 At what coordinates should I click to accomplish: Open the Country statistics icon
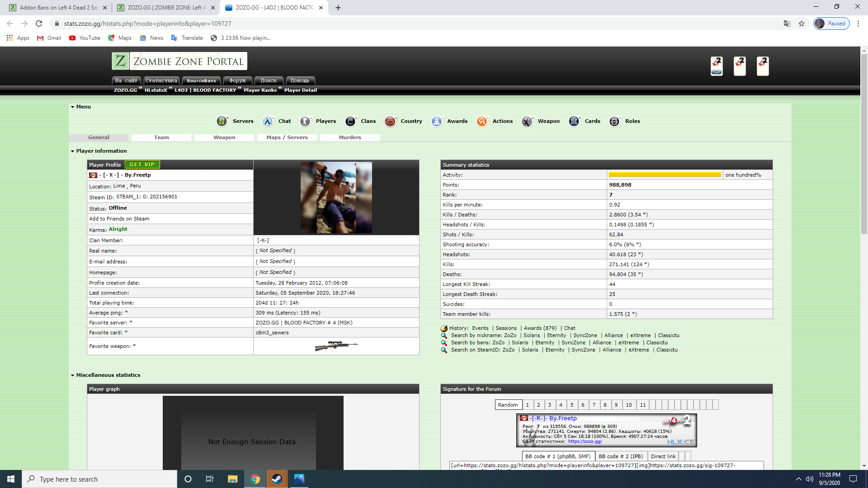[390, 121]
